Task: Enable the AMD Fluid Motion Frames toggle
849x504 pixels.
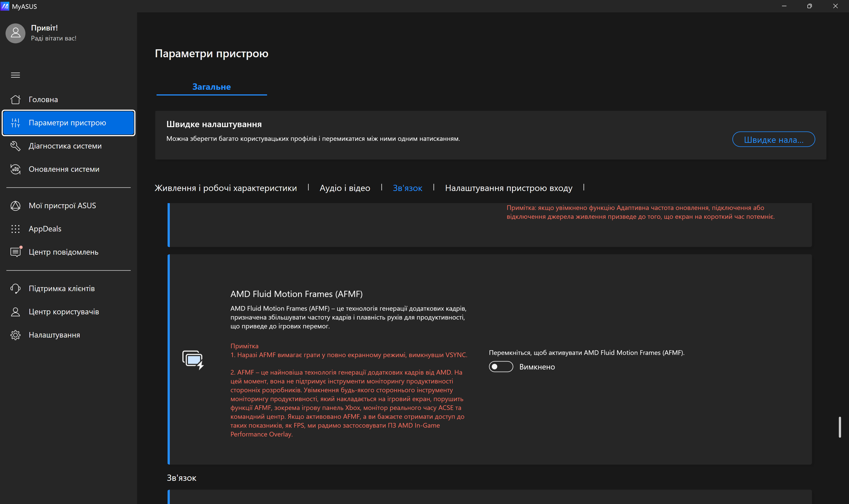Action: pos(501,367)
